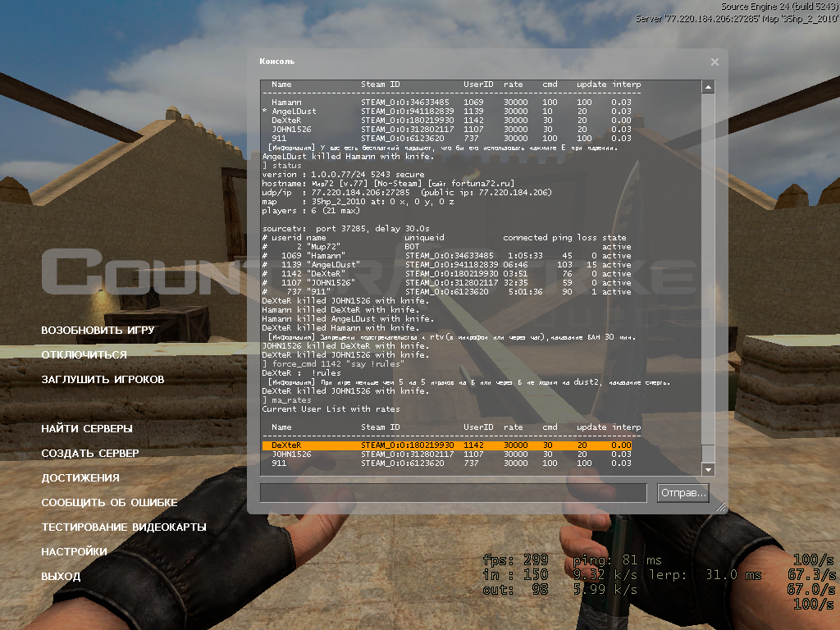Image resolution: width=840 pixels, height=630 pixels.
Task: Select the orange highlighted DeXteR rates row
Action: 447,445
